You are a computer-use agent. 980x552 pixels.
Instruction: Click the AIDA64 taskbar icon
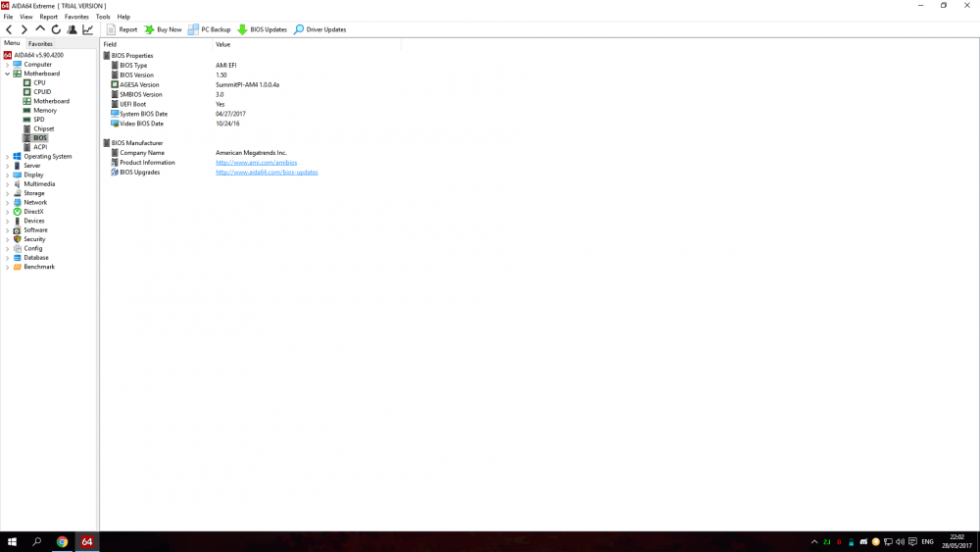point(87,541)
